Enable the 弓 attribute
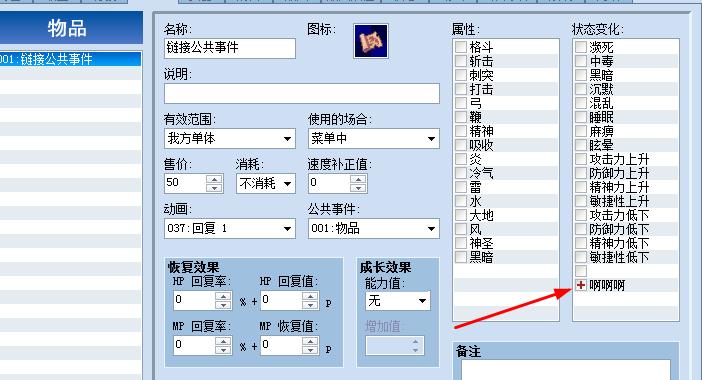Screen dimensions: 702x380 pyautogui.click(x=461, y=103)
